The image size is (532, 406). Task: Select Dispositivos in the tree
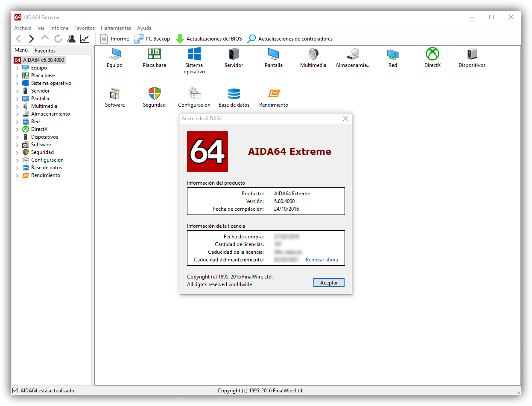tap(44, 137)
